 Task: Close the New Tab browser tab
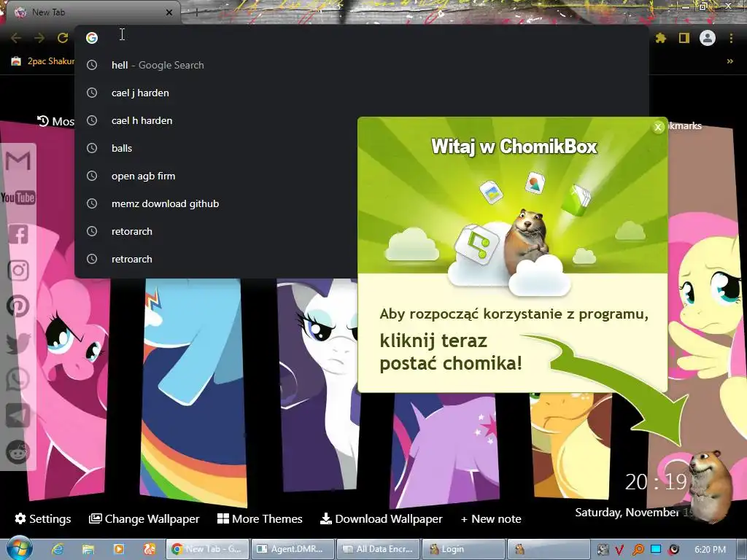[169, 12]
